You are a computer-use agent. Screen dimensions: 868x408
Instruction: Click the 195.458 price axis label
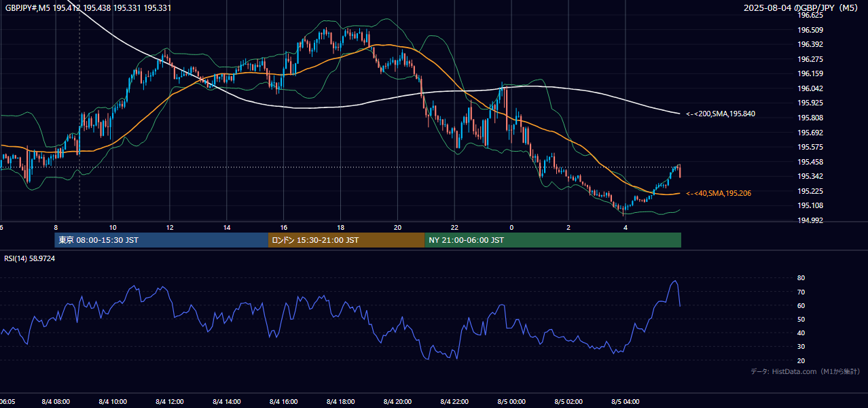coord(810,162)
